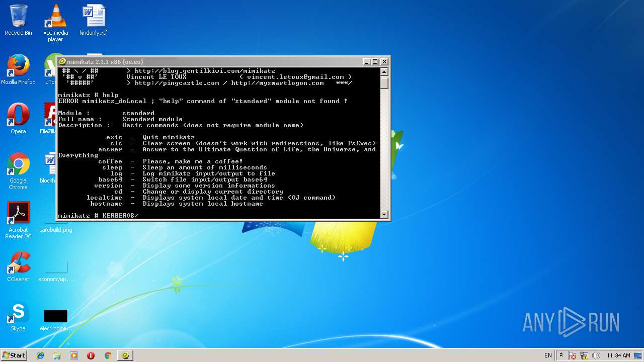The height and width of the screenshot is (362, 644).
Task: Open CCleaner desktop shortcut
Action: 18,266
